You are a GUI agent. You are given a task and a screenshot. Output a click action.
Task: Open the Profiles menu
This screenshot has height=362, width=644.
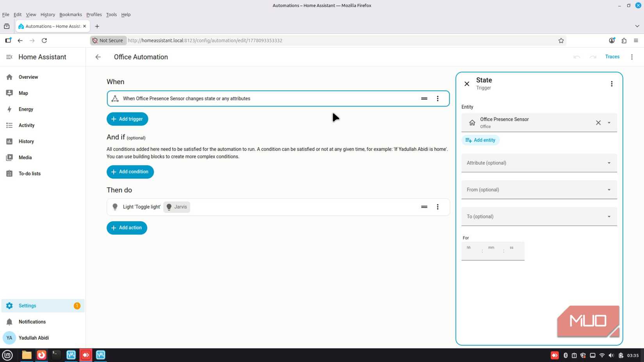click(x=94, y=14)
